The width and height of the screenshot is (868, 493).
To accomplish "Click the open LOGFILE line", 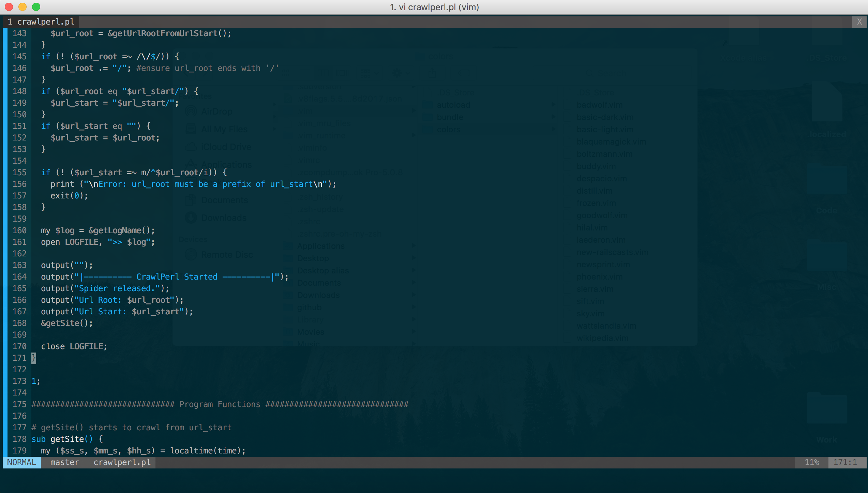I will (98, 242).
